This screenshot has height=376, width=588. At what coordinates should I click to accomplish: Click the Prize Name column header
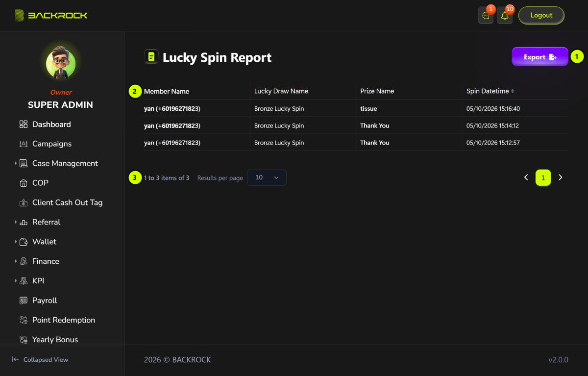click(377, 91)
